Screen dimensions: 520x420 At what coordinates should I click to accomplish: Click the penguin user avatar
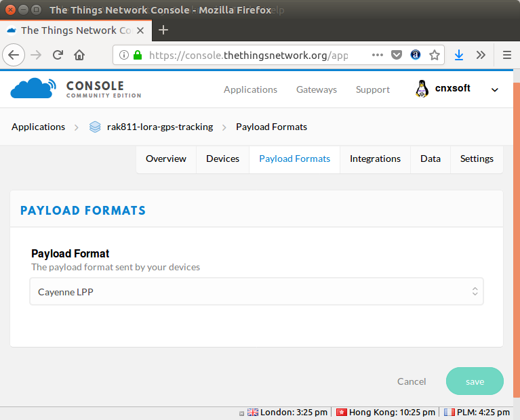click(x=422, y=89)
